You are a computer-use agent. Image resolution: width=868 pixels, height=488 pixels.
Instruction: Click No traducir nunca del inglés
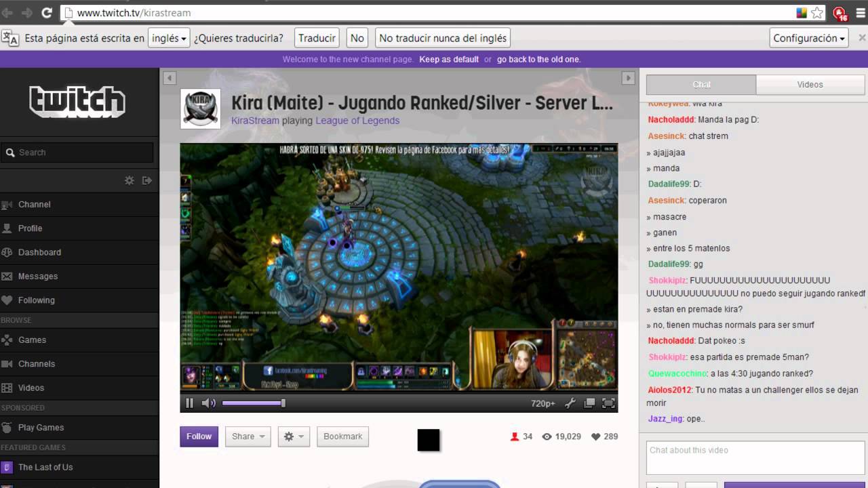[442, 38]
